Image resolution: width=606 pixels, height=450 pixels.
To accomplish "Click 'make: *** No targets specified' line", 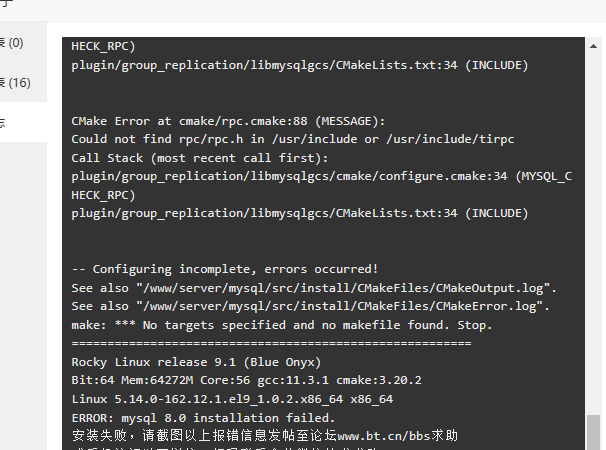I will (282, 325).
